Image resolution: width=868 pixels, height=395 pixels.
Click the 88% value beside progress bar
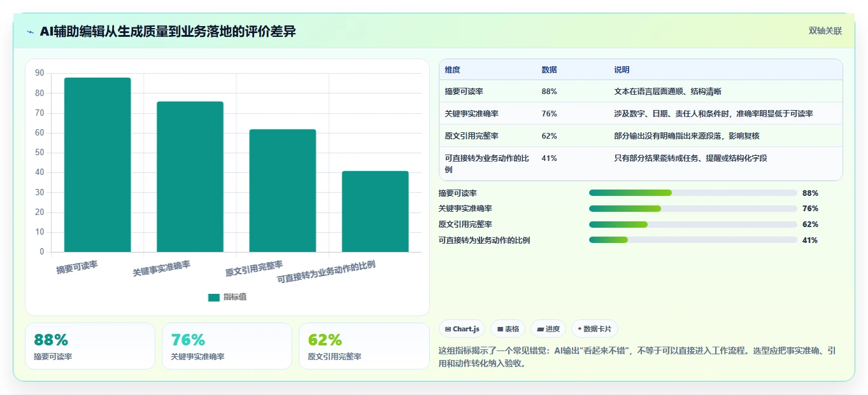click(x=810, y=193)
